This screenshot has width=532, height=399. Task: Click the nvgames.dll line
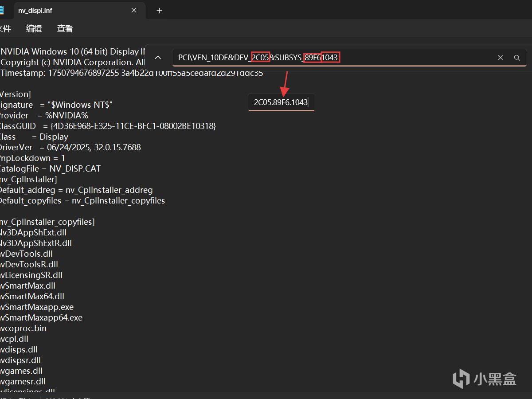[21, 371]
